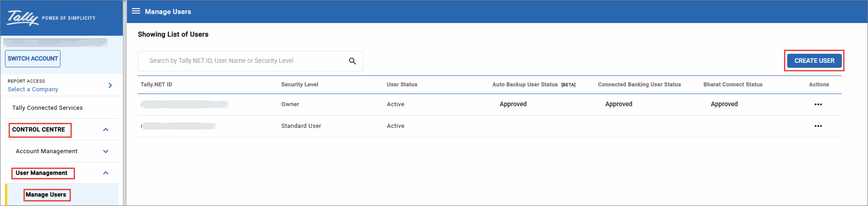Click the User Status column header

(402, 84)
